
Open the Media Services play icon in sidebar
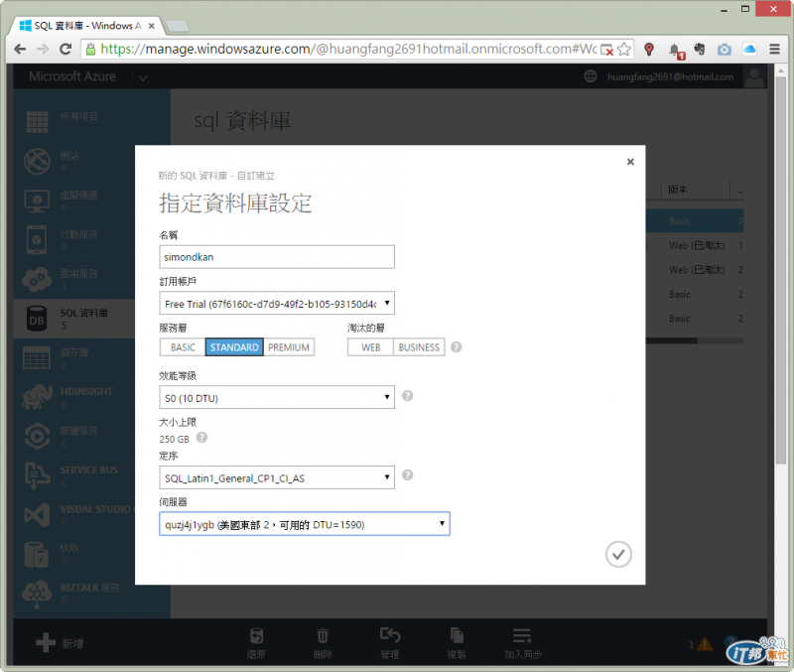tap(37, 436)
